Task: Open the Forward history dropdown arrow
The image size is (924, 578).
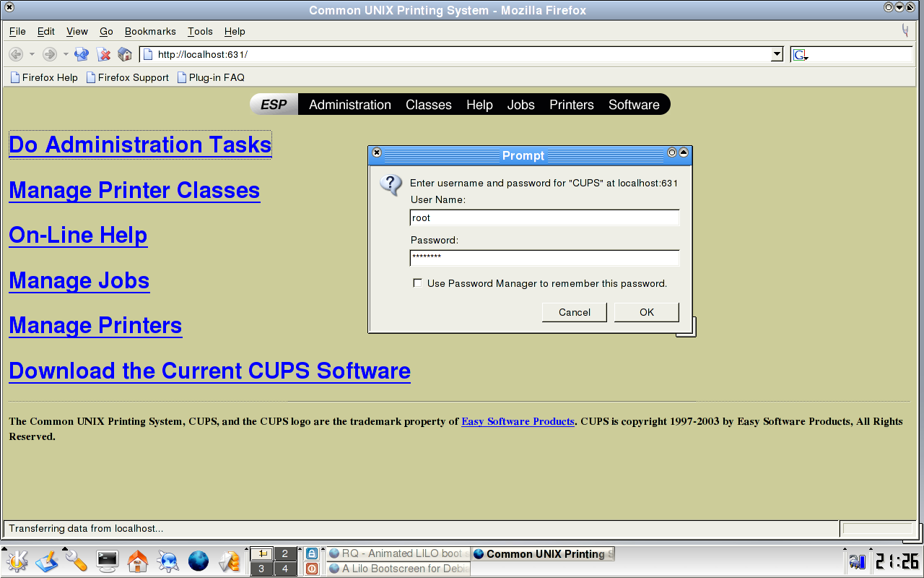Action: click(65, 54)
